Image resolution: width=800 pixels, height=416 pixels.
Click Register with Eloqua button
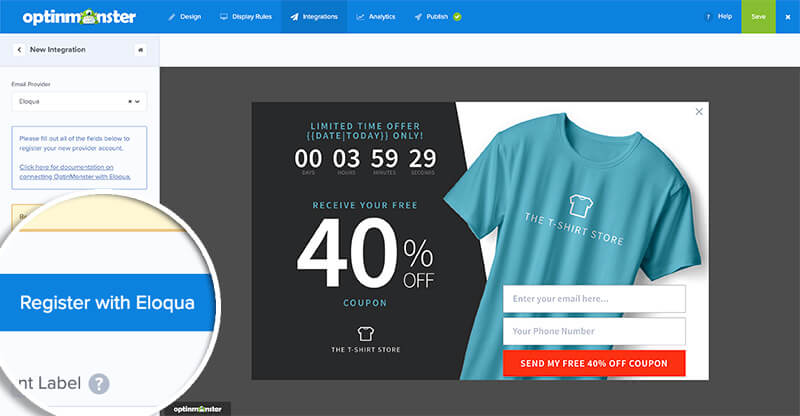pyautogui.click(x=107, y=303)
